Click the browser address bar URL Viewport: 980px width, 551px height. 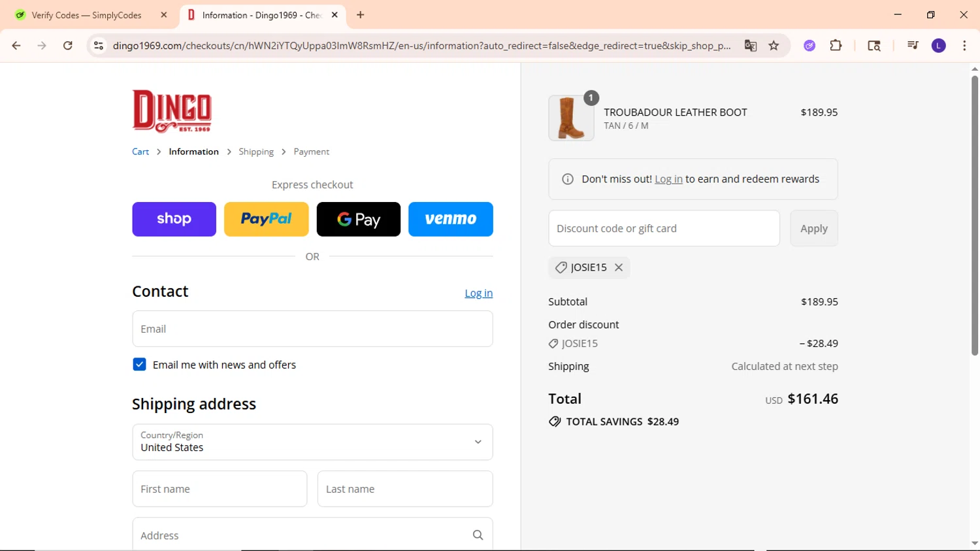tap(421, 46)
